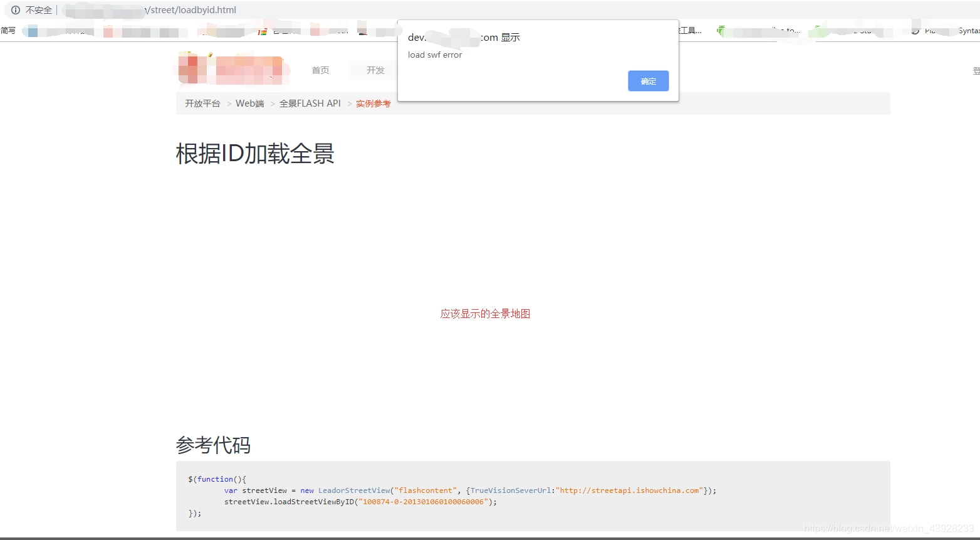This screenshot has height=540, width=980.
Task: Click the website logo at the top left
Action: 233,70
